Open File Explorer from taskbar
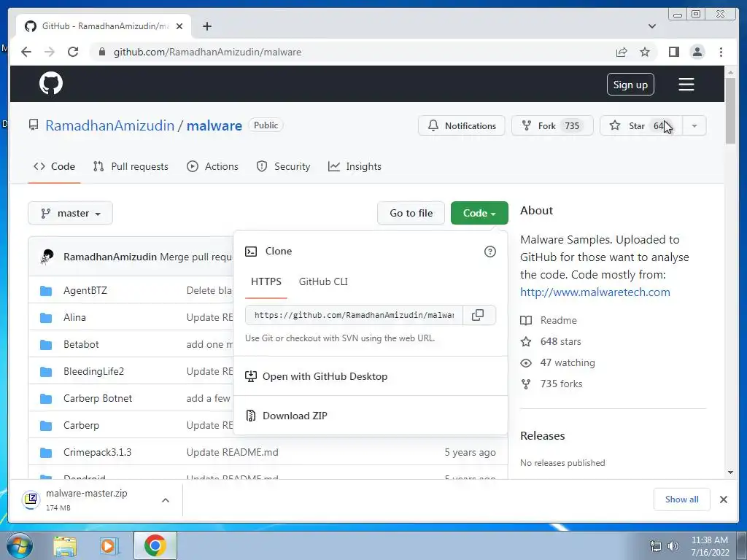The height and width of the screenshot is (560, 747). tap(65, 546)
